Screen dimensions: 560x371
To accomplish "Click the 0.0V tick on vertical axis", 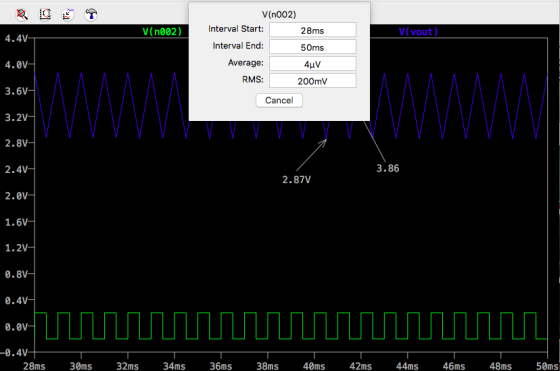I will 16,327.
